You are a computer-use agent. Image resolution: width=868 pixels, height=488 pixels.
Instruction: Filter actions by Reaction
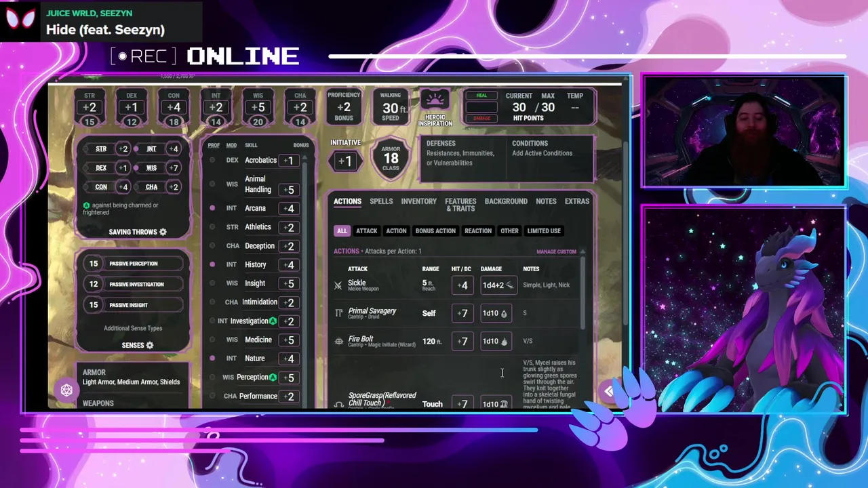point(478,231)
